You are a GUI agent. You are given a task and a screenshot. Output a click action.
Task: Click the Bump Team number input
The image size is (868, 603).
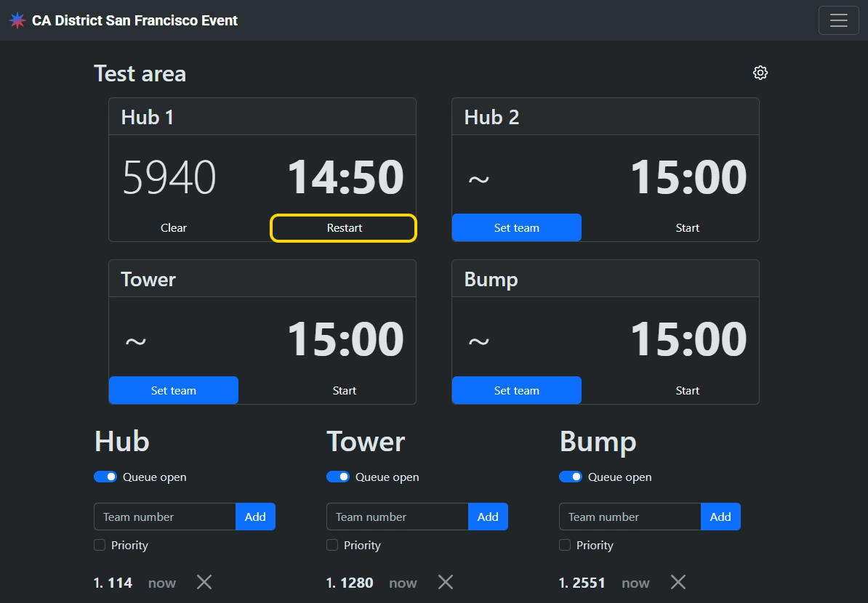pyautogui.click(x=630, y=517)
